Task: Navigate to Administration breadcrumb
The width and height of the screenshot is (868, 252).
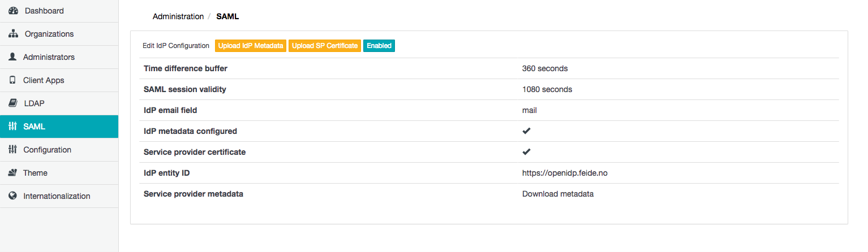Action: tap(178, 16)
